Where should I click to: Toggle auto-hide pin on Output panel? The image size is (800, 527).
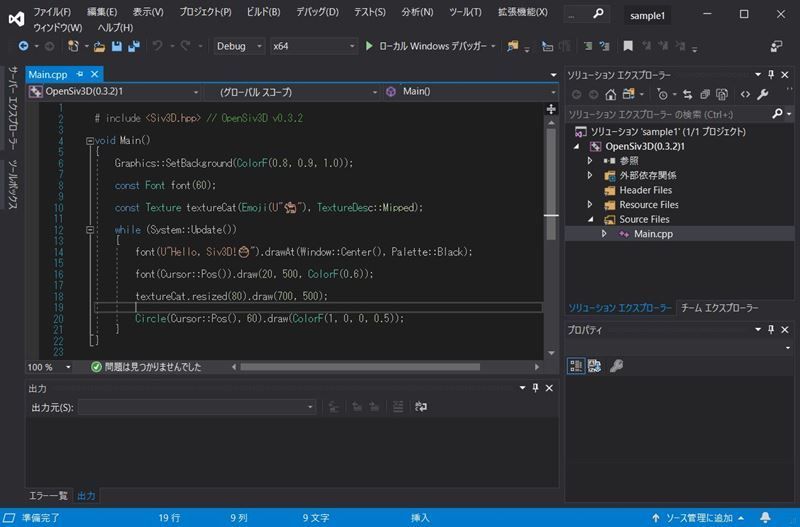pos(535,388)
